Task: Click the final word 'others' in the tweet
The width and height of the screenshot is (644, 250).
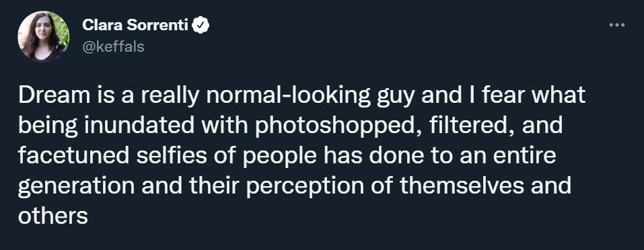Action: (53, 216)
